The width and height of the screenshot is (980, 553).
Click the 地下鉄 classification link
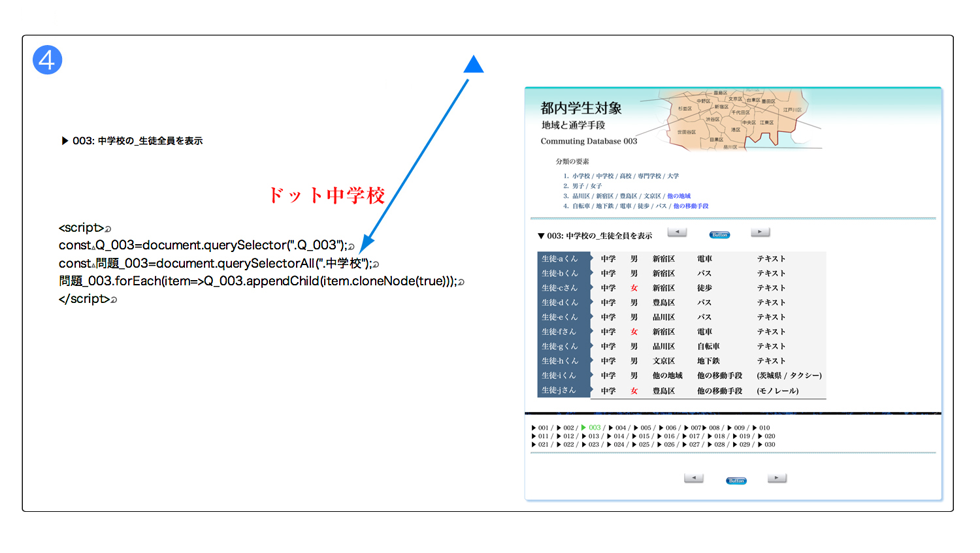pos(604,206)
